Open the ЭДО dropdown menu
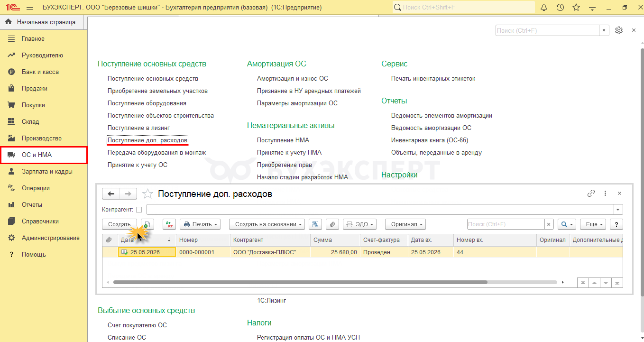644x342 pixels. pyautogui.click(x=359, y=224)
